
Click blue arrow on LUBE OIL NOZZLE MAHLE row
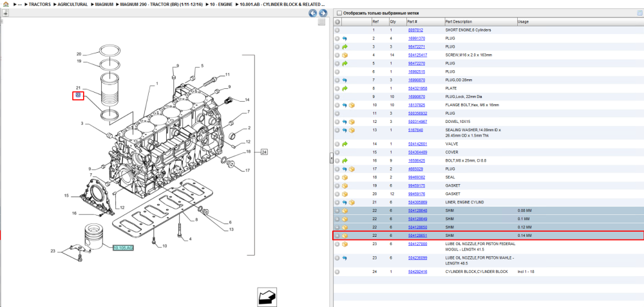click(x=345, y=258)
